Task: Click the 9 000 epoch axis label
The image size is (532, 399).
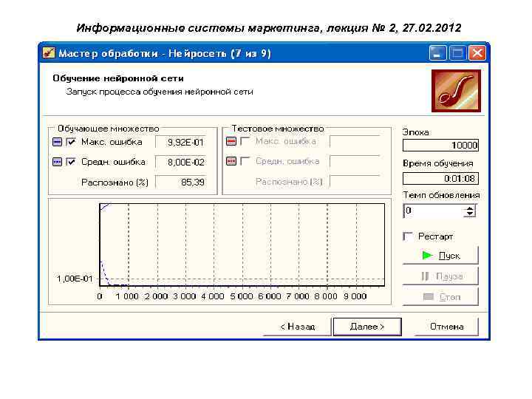Action: [355, 296]
